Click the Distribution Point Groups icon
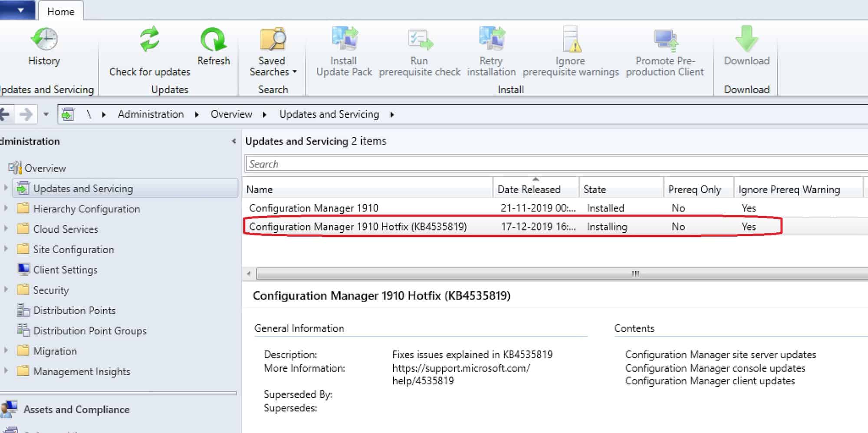The height and width of the screenshot is (433, 868). coord(23,330)
